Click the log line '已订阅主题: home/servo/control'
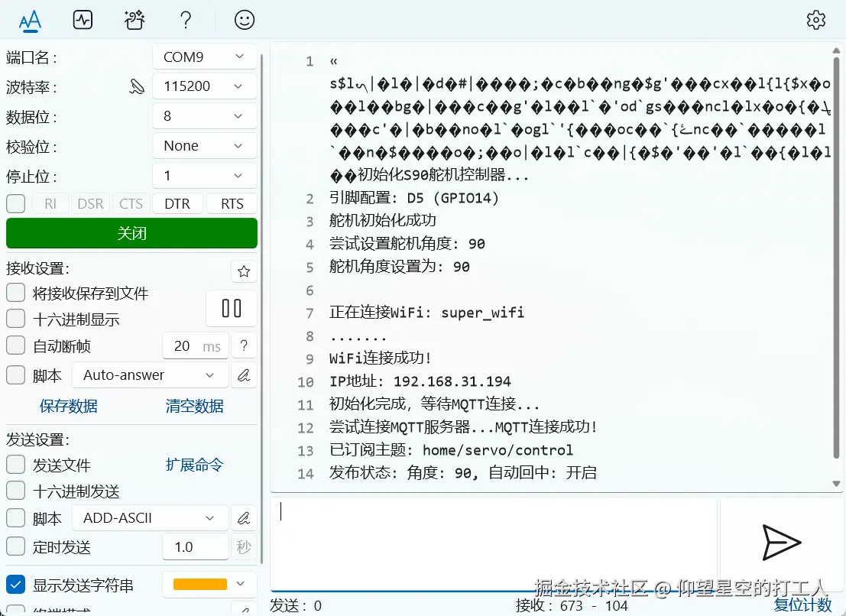Screen dimensions: 846x616 point(451,450)
